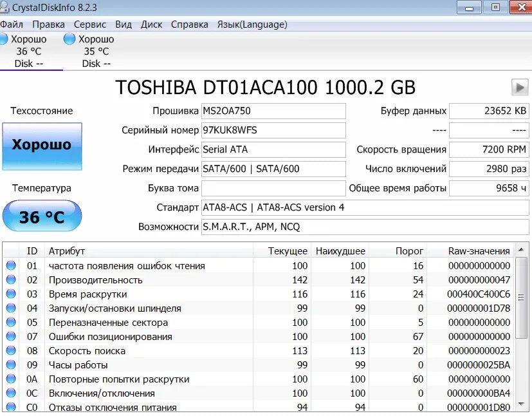This screenshot has height=416, width=532.
Task: Click the Хорошо health status button
Action: [42, 146]
